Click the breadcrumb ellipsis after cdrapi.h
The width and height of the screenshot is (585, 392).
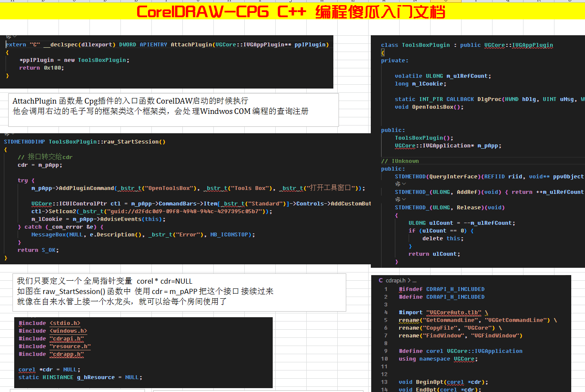tap(414, 280)
